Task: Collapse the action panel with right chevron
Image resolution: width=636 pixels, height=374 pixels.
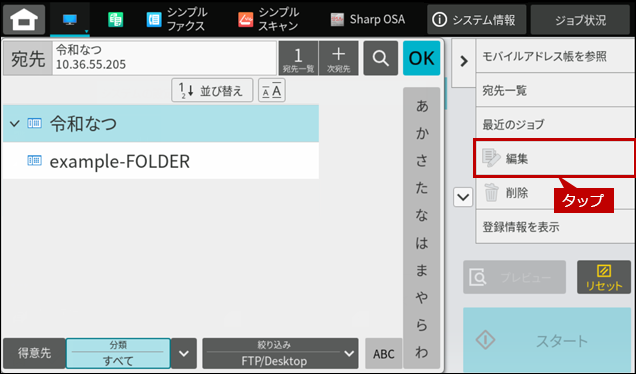Action: (x=464, y=61)
